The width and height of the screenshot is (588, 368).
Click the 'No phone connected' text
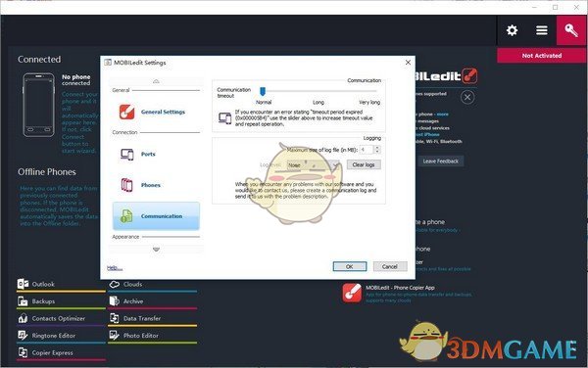click(76, 79)
